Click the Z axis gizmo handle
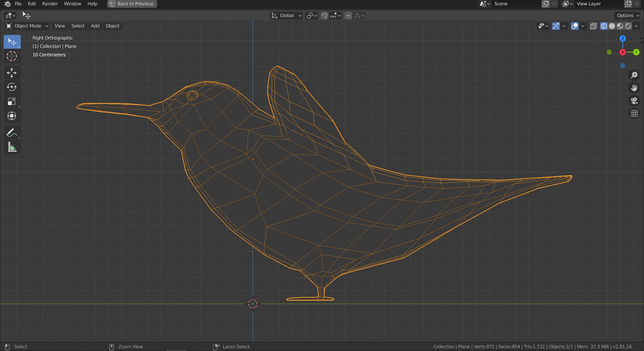The image size is (644, 351). tap(623, 39)
